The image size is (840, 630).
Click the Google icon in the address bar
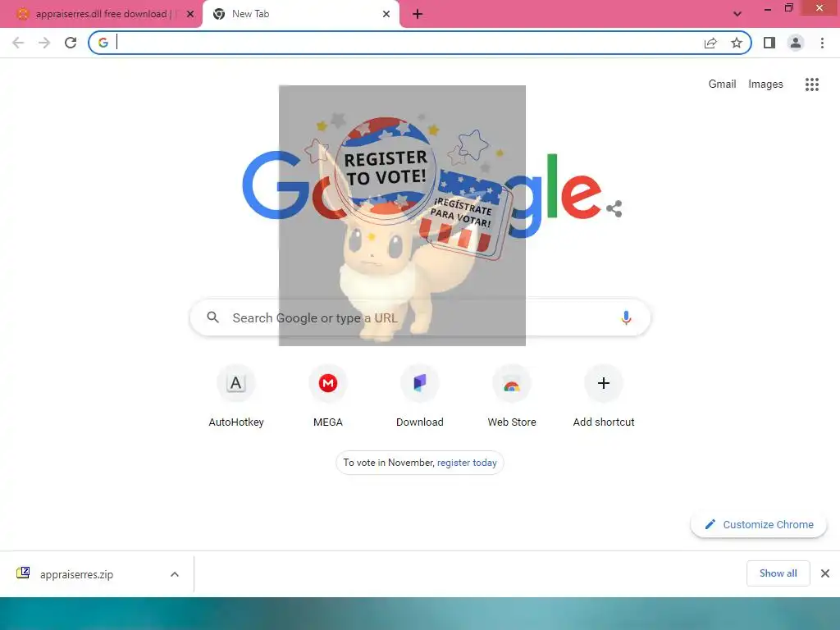(103, 43)
